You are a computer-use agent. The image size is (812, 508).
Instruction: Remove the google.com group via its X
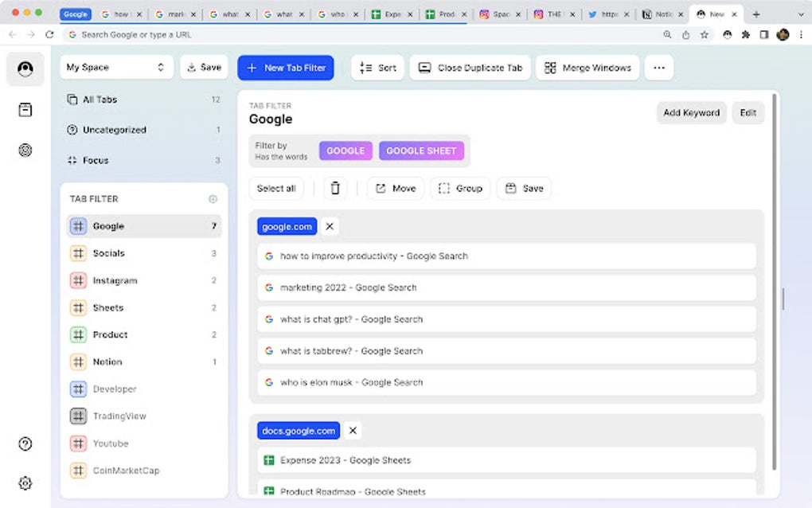click(329, 226)
